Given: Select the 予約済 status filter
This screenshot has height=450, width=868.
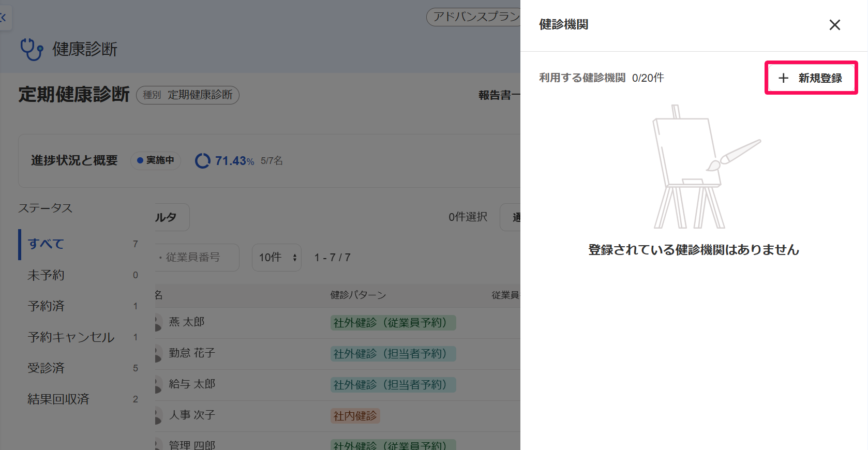Looking at the screenshot, I should (83, 306).
